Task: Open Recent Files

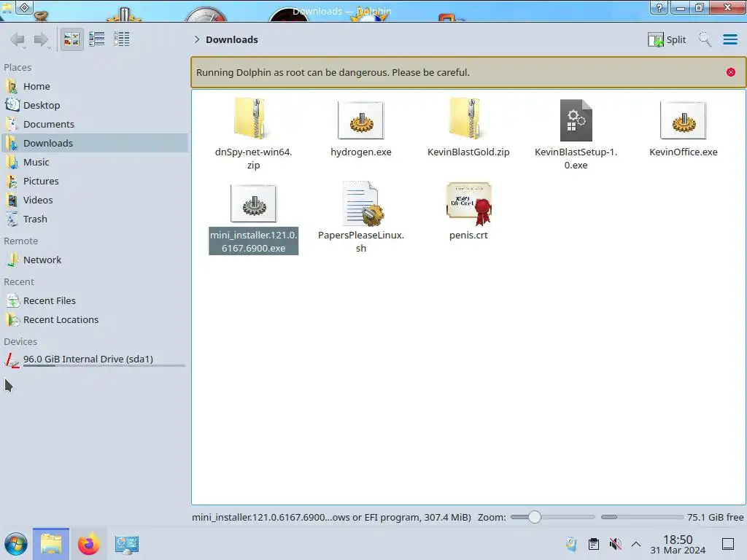Action: tap(96, 301)
